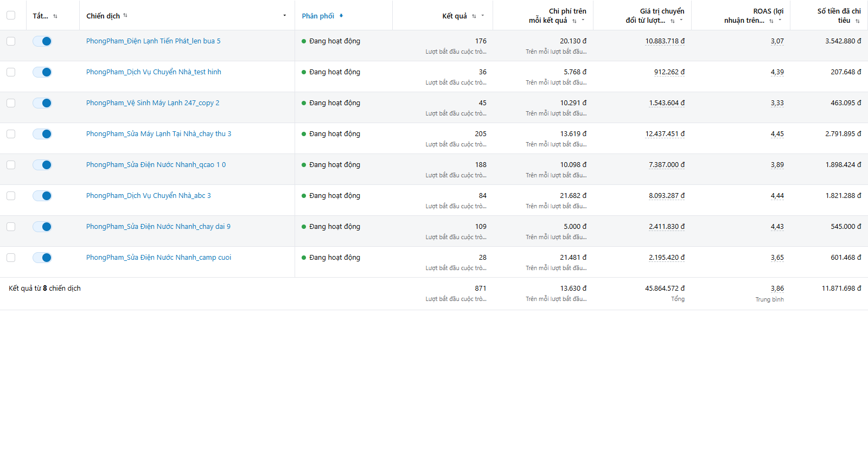Open PhongPham_Dịch Vụ Chuyển Nhà_abc 3 campaign
This screenshot has width=868, height=461.
click(149, 196)
